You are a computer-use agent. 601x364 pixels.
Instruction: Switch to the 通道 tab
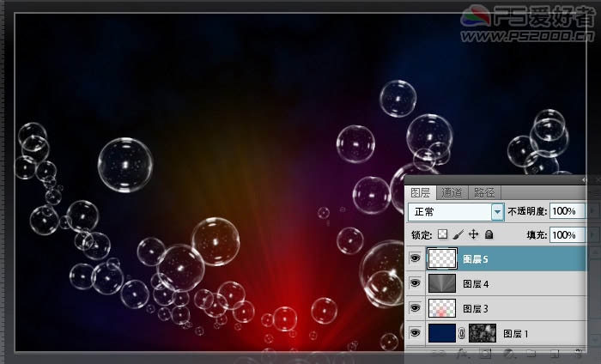[x=452, y=192]
